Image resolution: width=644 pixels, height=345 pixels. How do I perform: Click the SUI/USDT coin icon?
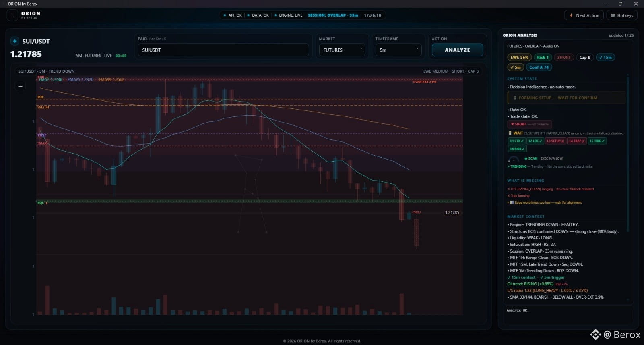point(15,41)
